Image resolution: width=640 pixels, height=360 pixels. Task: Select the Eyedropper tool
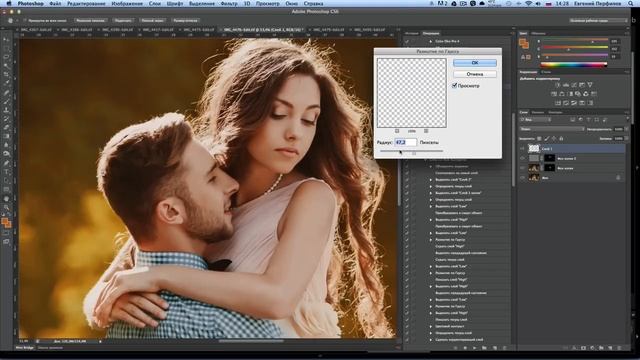[x=6, y=83]
